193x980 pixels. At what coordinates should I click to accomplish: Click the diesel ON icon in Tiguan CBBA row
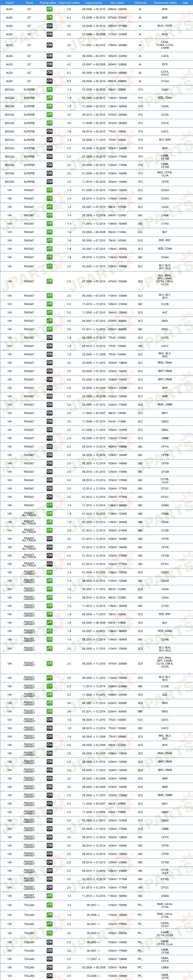point(50,967)
